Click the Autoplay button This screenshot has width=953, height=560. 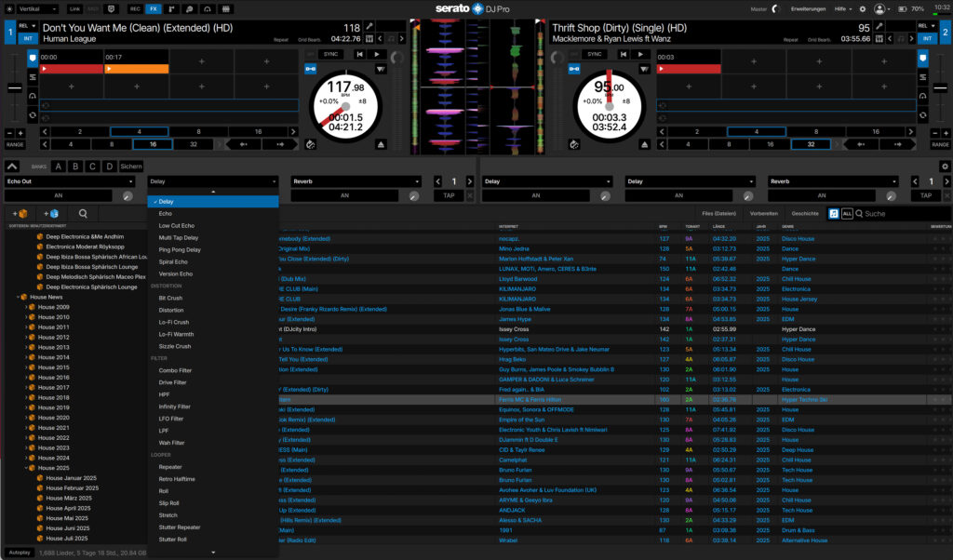click(20, 553)
